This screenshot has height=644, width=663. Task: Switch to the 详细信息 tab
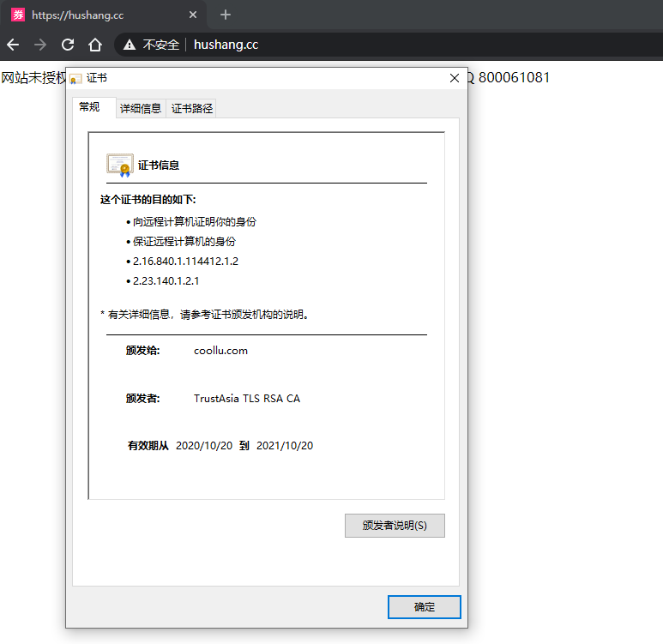point(141,109)
